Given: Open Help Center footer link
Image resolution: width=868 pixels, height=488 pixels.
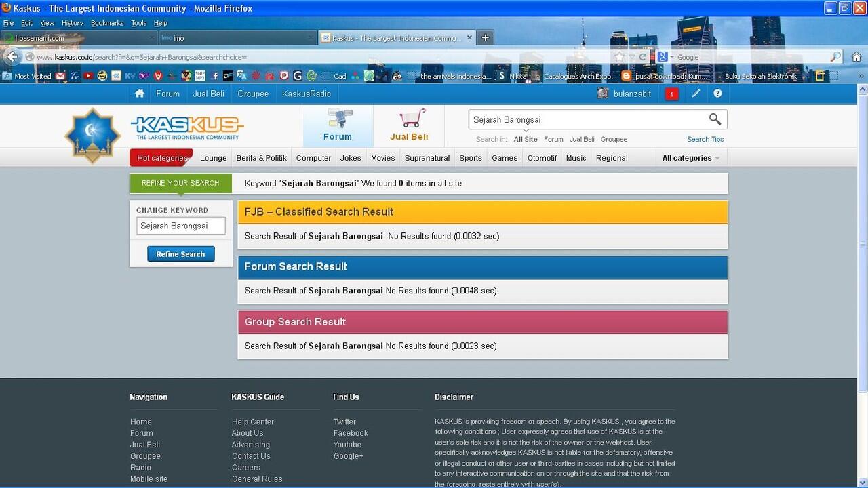Looking at the screenshot, I should pyautogui.click(x=253, y=422).
